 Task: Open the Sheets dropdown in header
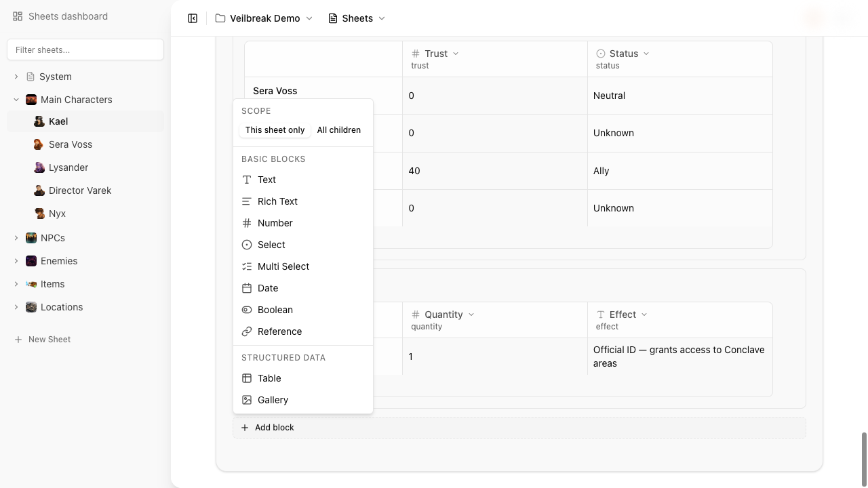[357, 18]
